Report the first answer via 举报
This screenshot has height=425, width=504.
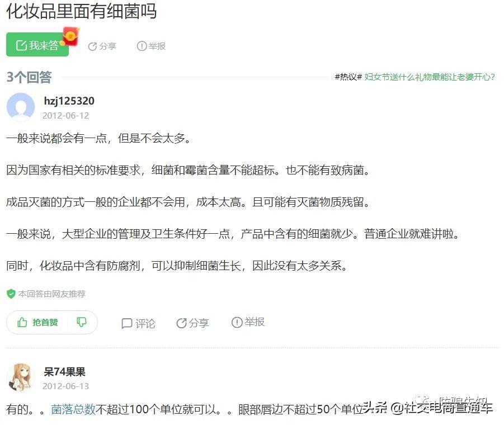coord(248,322)
